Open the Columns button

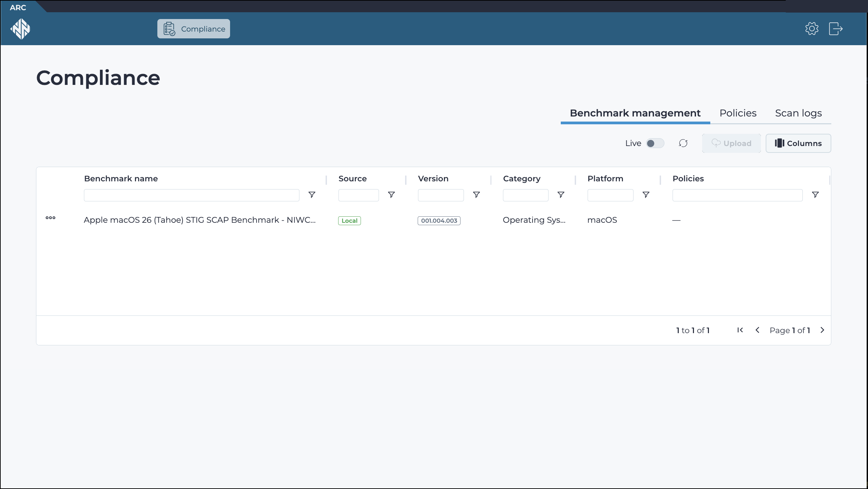tap(798, 143)
